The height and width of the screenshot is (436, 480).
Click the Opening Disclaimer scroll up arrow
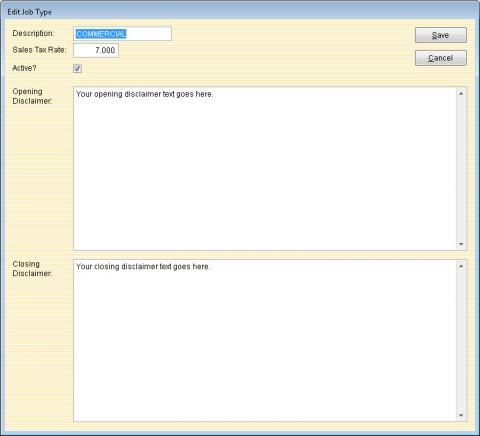[461, 94]
